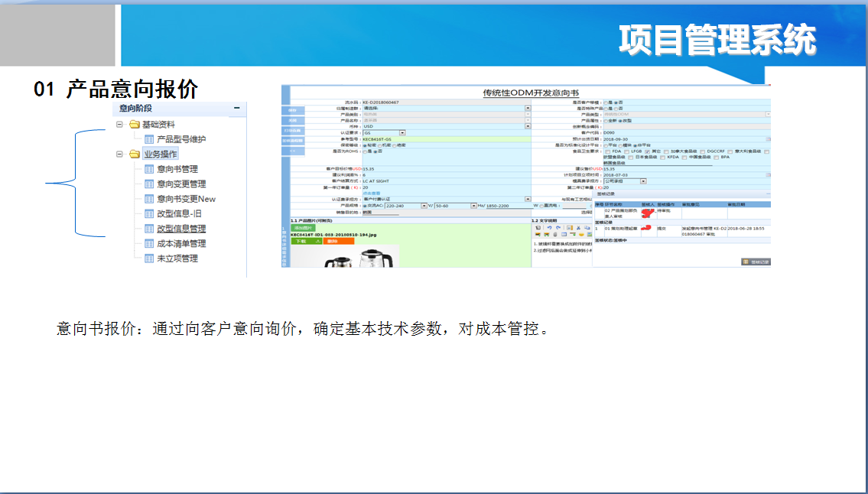Select the 机密 confidentiality radio button

click(x=380, y=145)
